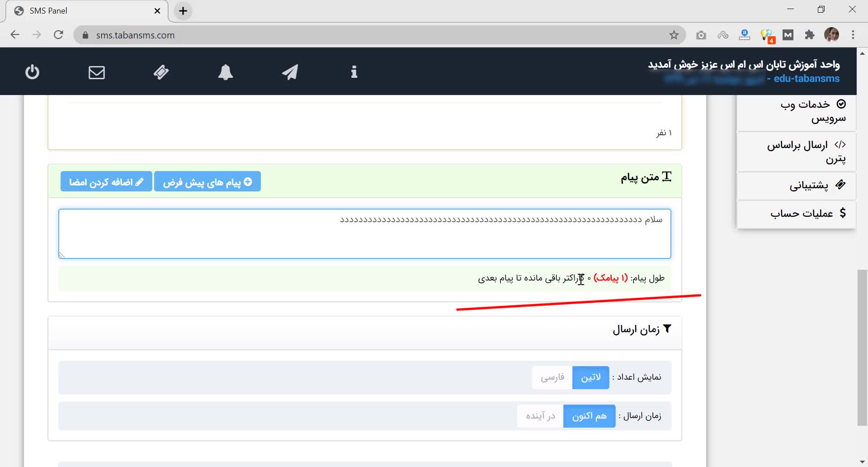
Task: Click the message textarea resize handle
Action: pos(62,255)
